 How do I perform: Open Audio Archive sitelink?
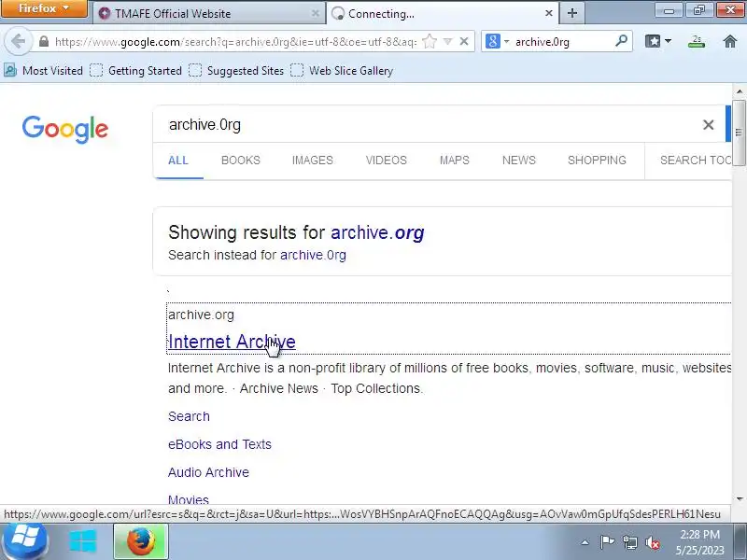tap(208, 472)
